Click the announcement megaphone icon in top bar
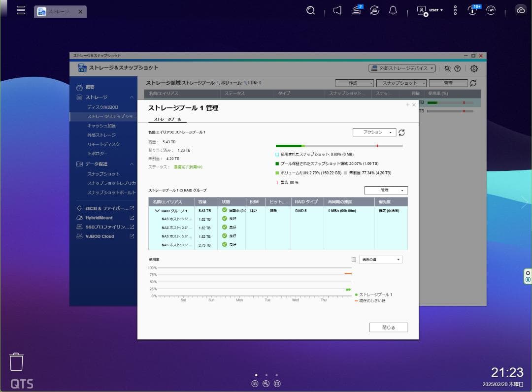Image resolution: width=532 pixels, height=392 pixels. point(337,10)
